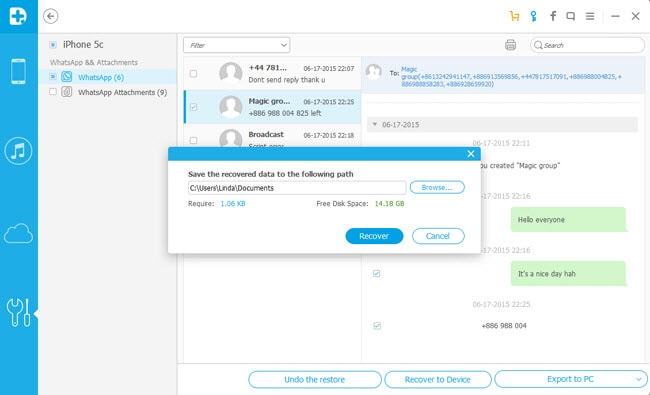
Task: Click the register key icon
Action: pos(534,16)
